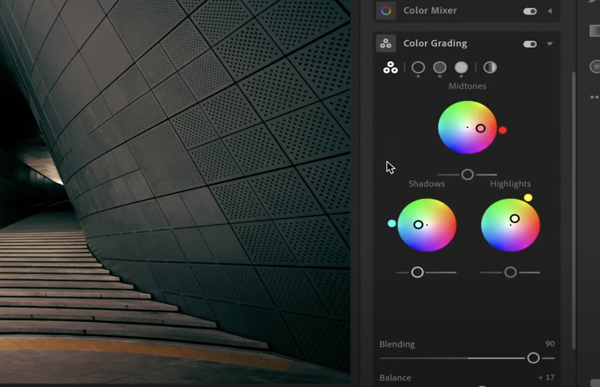
Task: Click the Balance label
Action: (395, 378)
